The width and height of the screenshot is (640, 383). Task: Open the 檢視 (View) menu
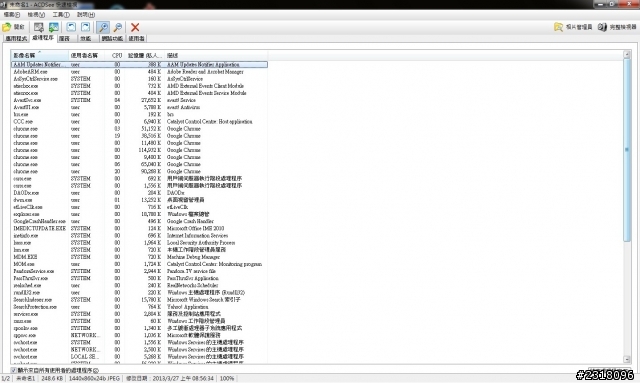(36, 15)
